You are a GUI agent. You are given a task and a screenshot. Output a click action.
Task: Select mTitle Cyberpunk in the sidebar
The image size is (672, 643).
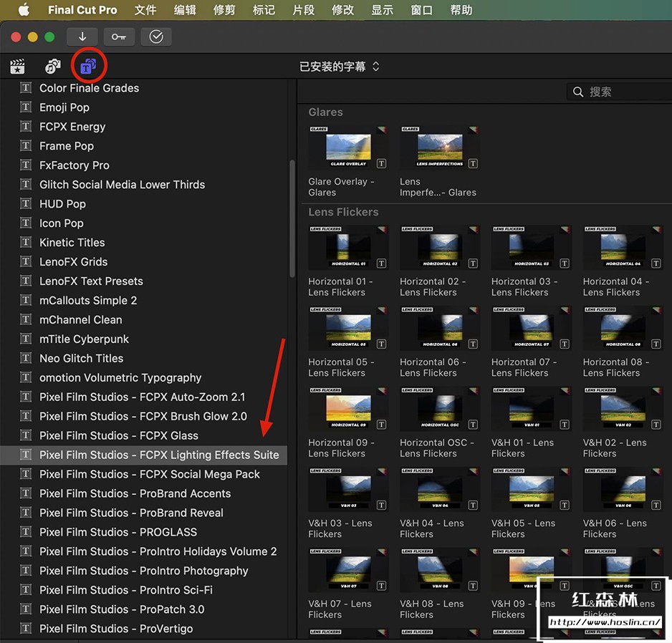click(84, 339)
